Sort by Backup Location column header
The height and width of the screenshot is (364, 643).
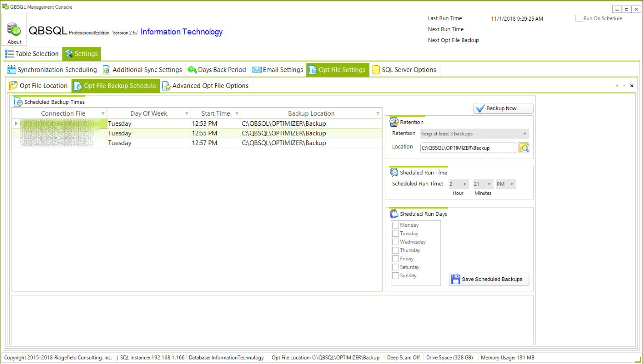[x=311, y=114]
